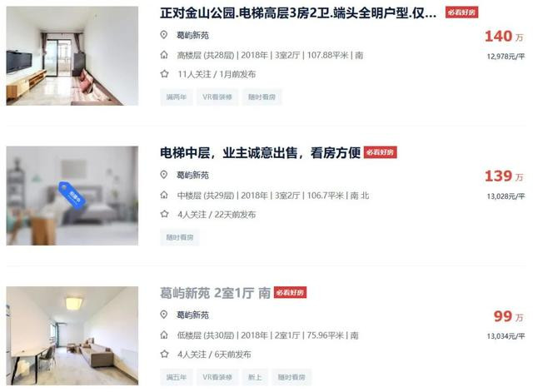Open third listing's room photo thumbnail
This screenshot has height=392, width=533.
pyautogui.click(x=72, y=335)
